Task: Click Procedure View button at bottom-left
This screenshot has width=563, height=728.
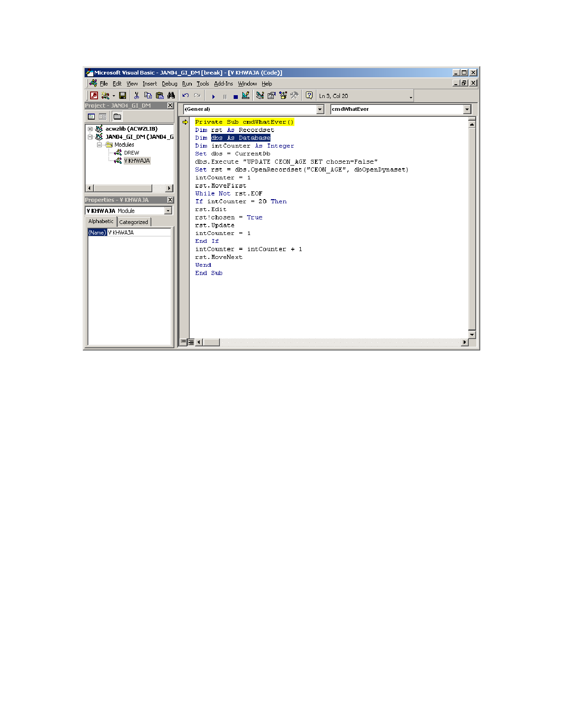Action: 184,342
